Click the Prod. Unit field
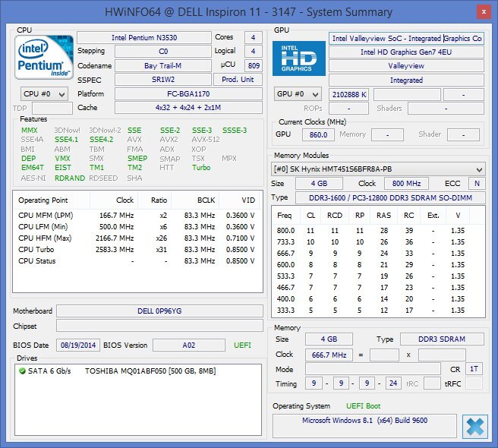 click(x=238, y=80)
